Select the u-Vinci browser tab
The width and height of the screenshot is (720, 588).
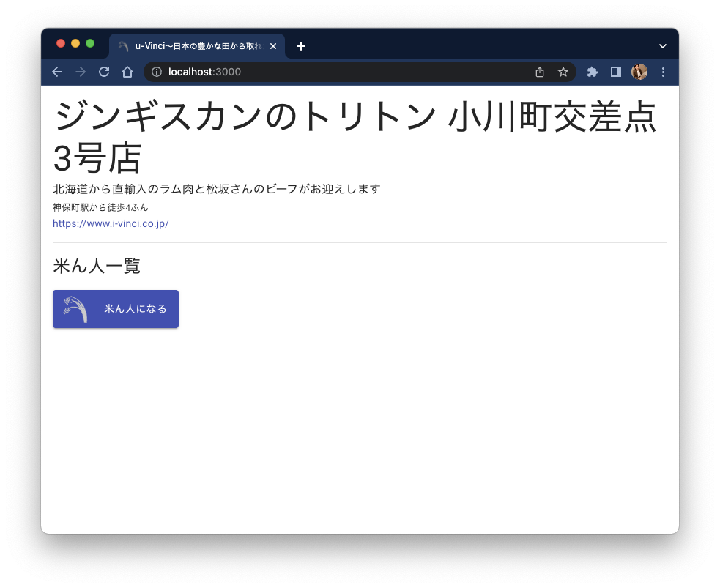pos(197,46)
